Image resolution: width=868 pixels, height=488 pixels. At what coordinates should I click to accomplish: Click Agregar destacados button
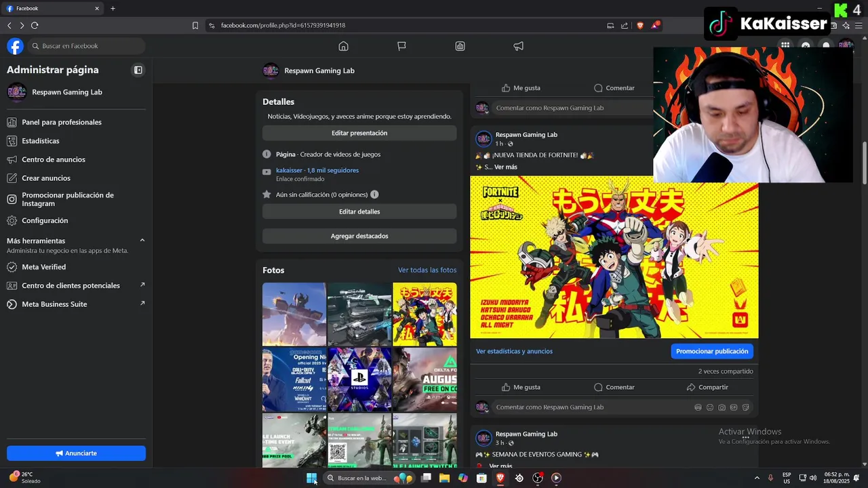point(359,236)
